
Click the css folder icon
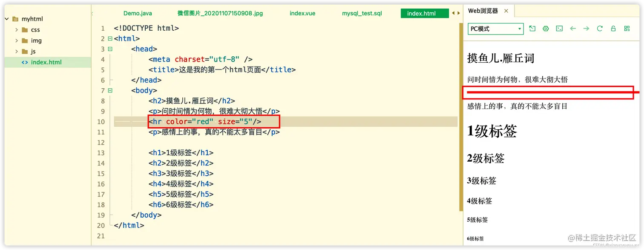pyautogui.click(x=25, y=29)
